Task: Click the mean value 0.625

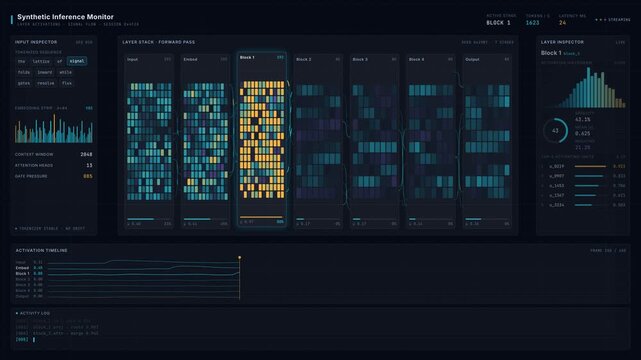Action: click(x=583, y=134)
